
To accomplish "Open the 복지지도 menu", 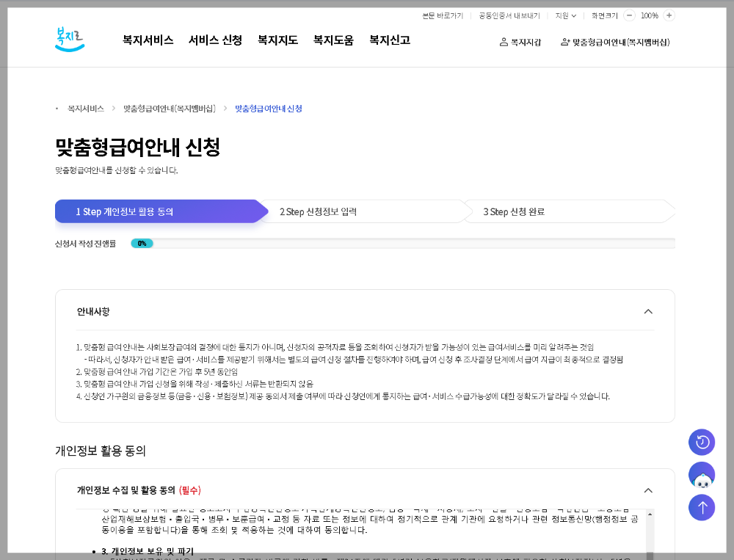I will click(277, 40).
